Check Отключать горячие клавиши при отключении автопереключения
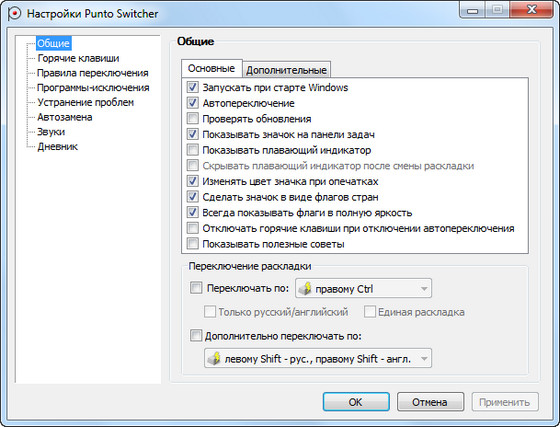Screen dimensions: 560x427 pos(192,228)
